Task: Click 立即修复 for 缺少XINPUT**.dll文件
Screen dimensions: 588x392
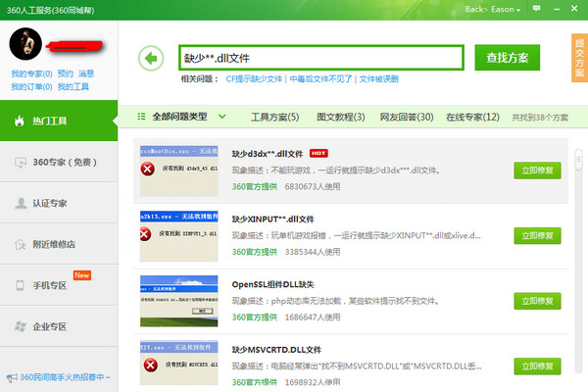Action: (x=537, y=235)
